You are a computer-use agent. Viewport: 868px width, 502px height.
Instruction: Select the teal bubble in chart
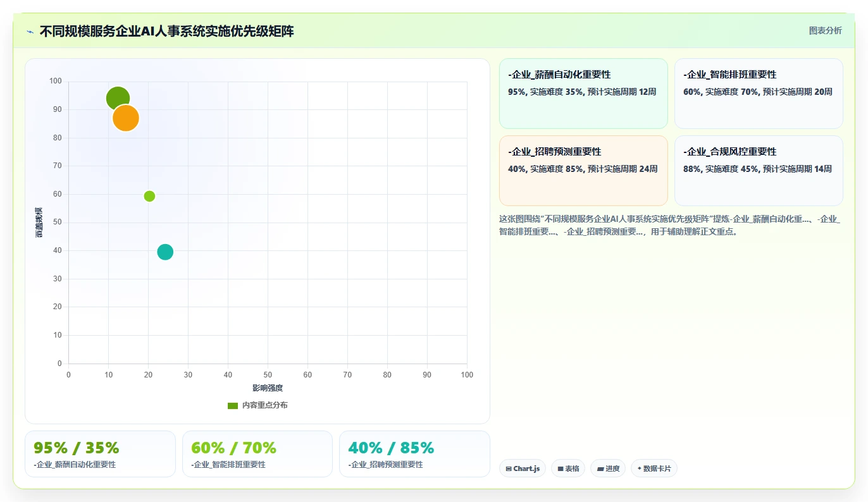pyautogui.click(x=165, y=252)
